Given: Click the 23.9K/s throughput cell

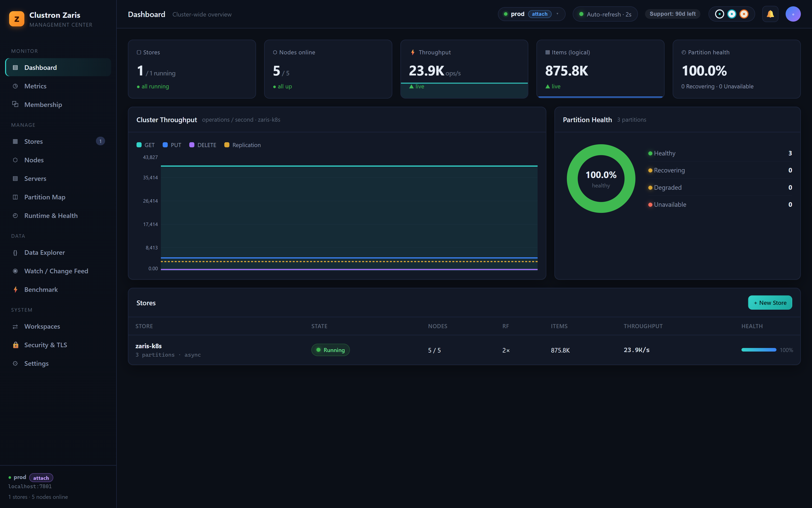Looking at the screenshot, I should pos(636,350).
